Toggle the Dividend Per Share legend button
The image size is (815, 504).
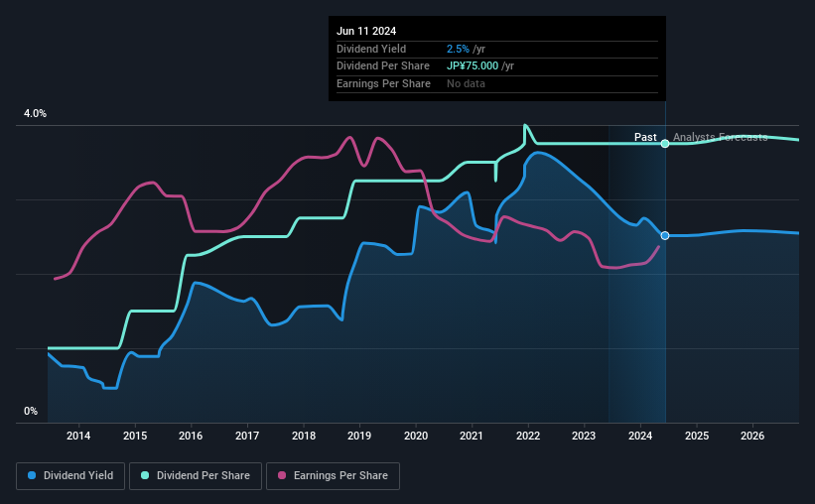pyautogui.click(x=196, y=476)
